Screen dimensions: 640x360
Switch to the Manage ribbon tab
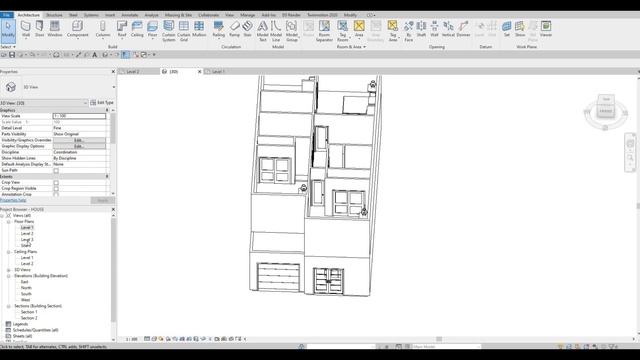[247, 15]
